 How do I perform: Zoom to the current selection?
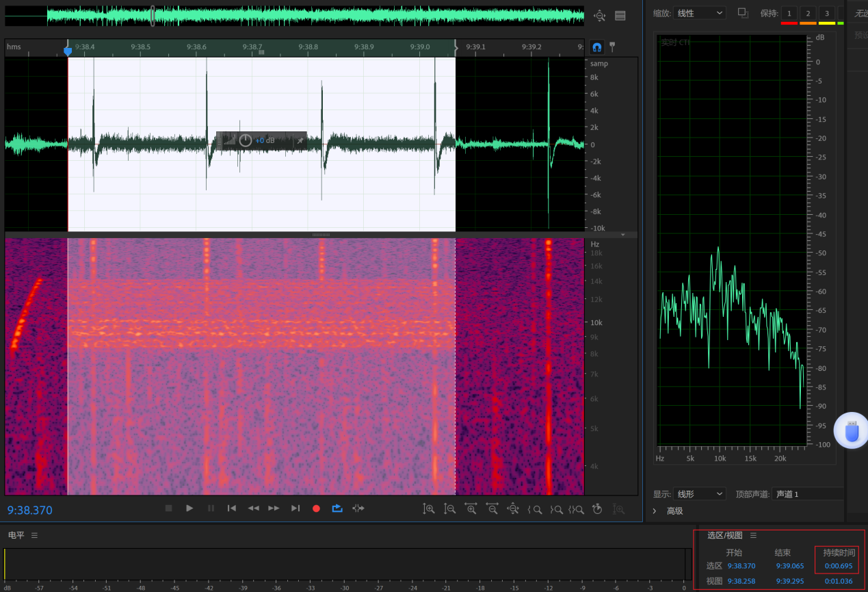click(x=576, y=509)
